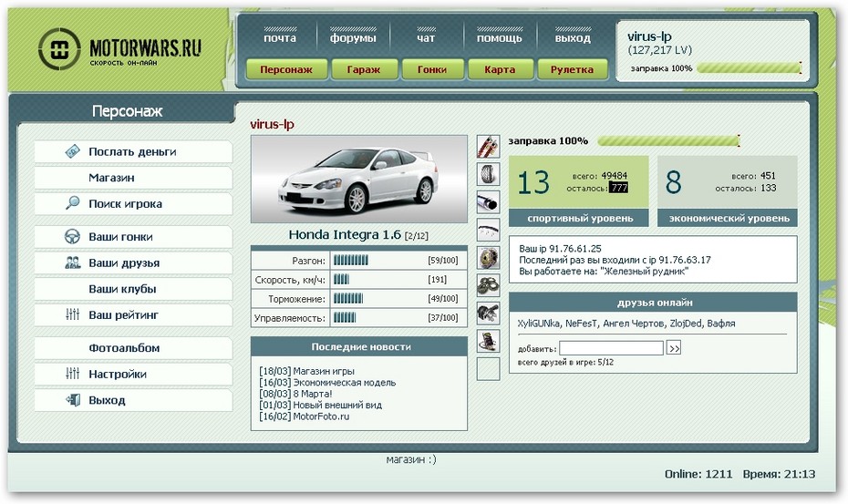Switch to the Персонаж tab
The width and height of the screenshot is (848, 504).
(x=286, y=69)
